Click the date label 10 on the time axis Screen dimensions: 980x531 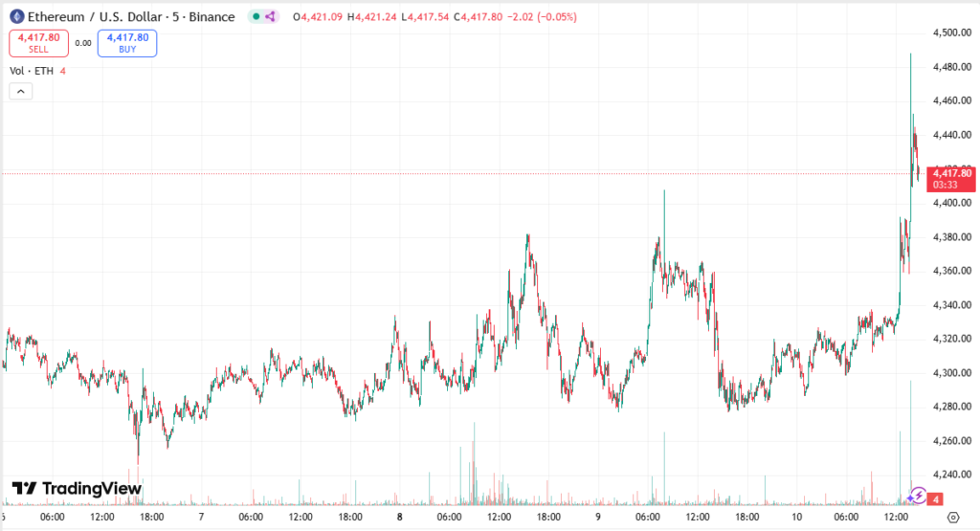[x=795, y=517]
